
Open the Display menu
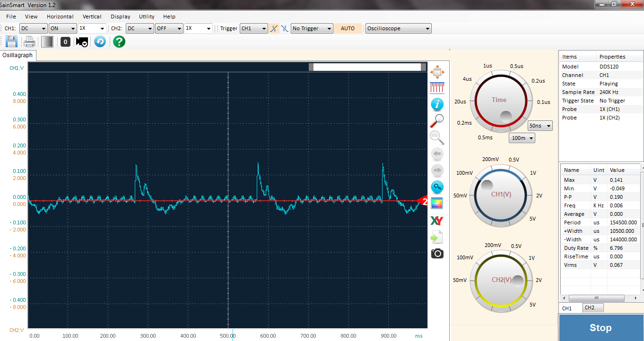pyautogui.click(x=121, y=17)
